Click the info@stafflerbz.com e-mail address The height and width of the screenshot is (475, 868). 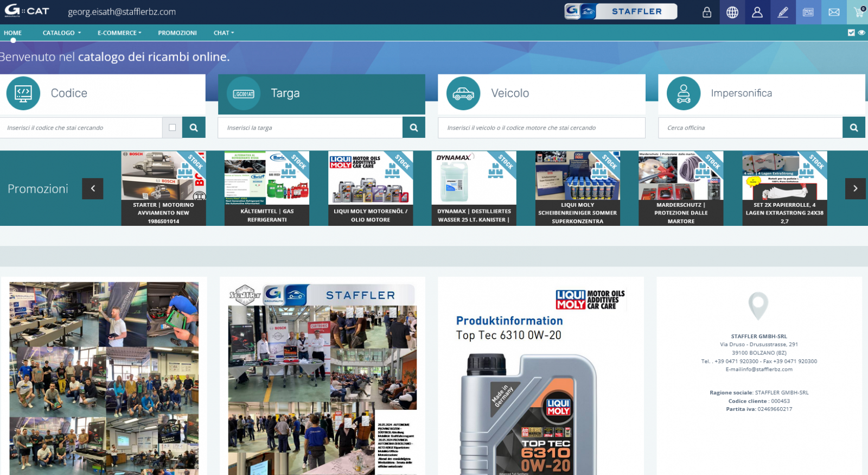(x=767, y=370)
